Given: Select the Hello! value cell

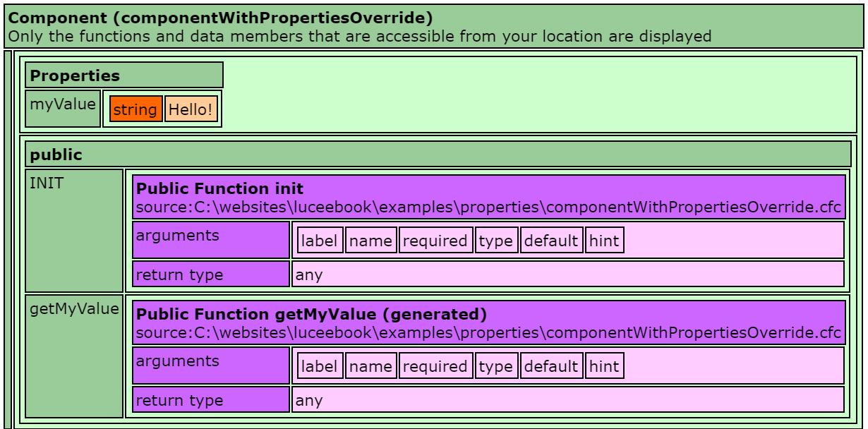Looking at the screenshot, I should [191, 109].
